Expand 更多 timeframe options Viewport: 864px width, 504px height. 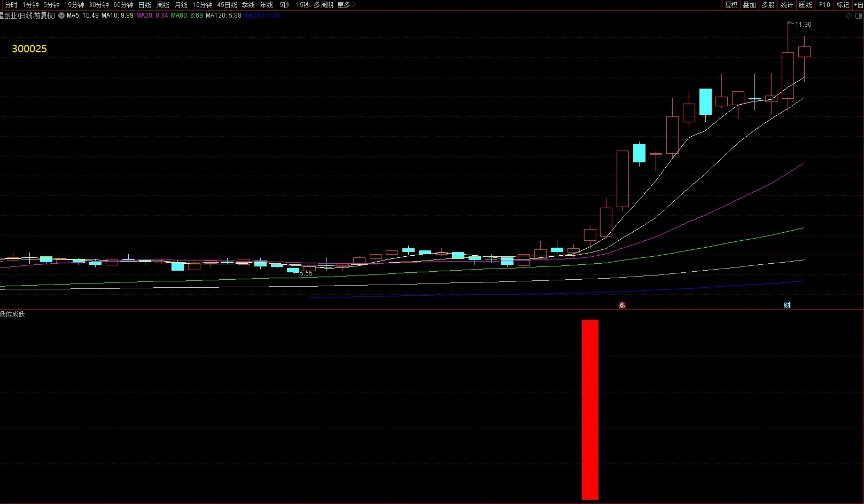tap(346, 5)
